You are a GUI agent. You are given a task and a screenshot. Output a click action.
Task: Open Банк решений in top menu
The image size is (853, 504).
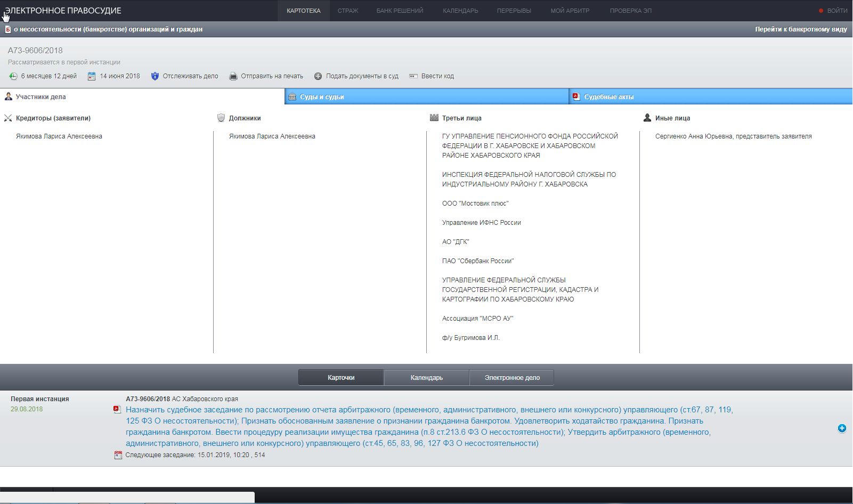tap(400, 11)
